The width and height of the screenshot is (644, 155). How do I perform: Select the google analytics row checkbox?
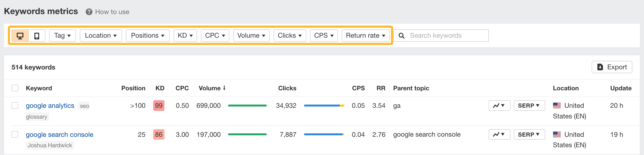point(15,106)
